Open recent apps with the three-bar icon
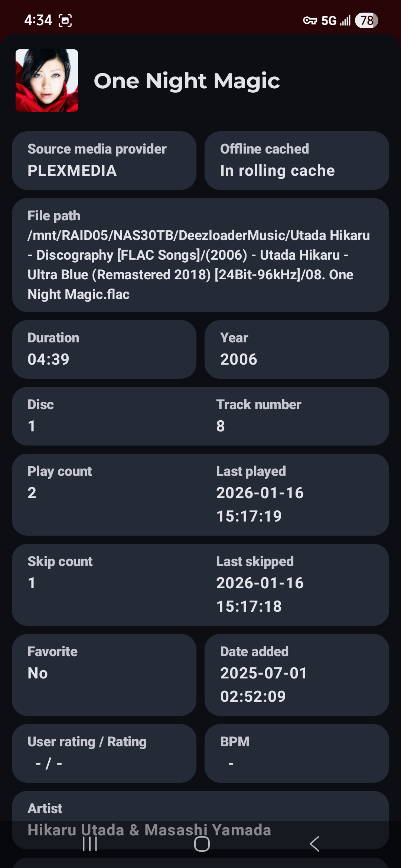The width and height of the screenshot is (401, 868). coord(90,844)
